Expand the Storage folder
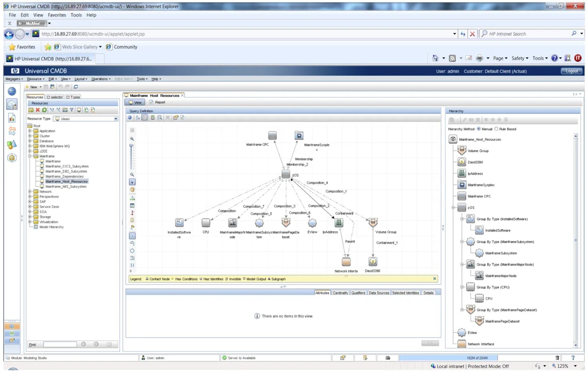Screen dimensions: 588x373 coord(30,217)
